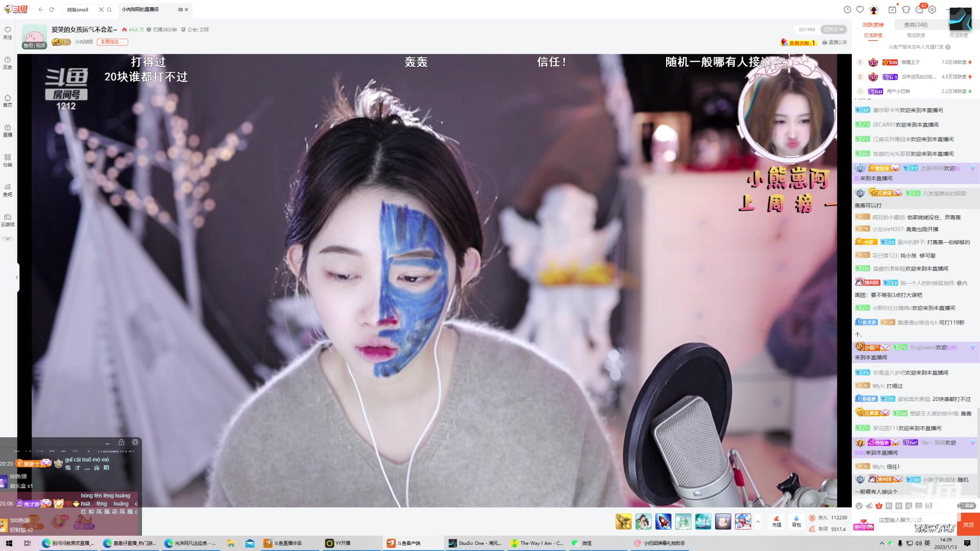Expand 杰哥9999 welcome message arrow
Image resolution: width=980 pixels, height=551 pixels.
972,168
